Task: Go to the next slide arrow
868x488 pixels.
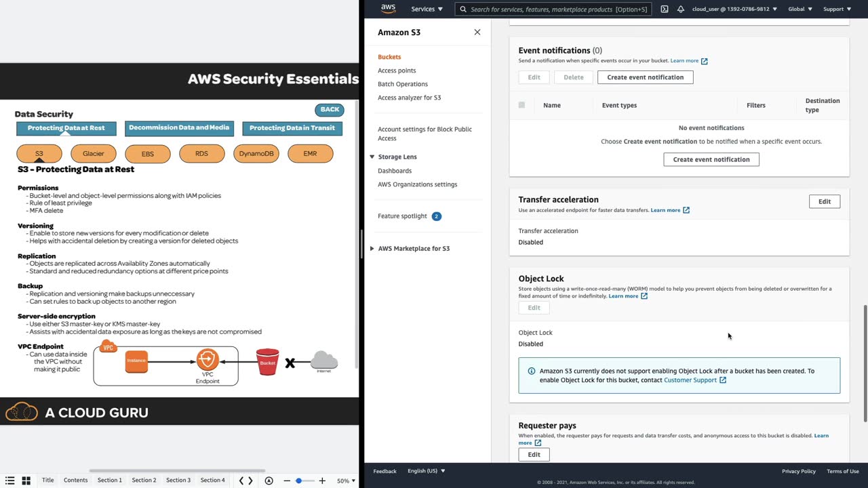Action: 250,481
